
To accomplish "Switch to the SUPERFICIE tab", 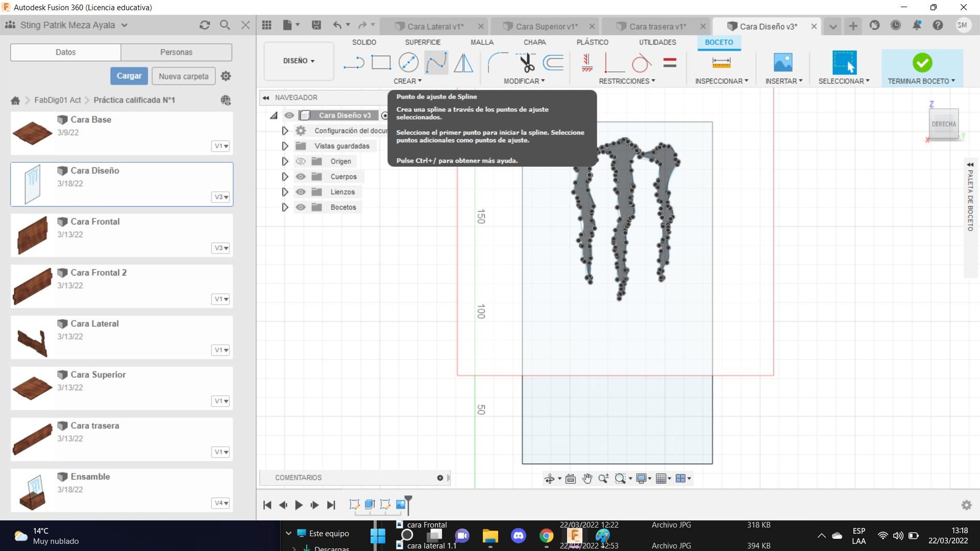I will point(422,42).
